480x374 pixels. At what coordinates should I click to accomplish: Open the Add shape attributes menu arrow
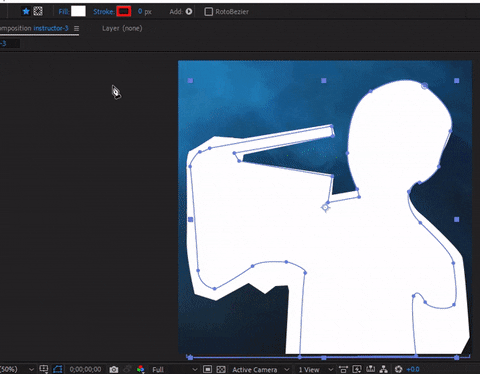click(x=189, y=12)
